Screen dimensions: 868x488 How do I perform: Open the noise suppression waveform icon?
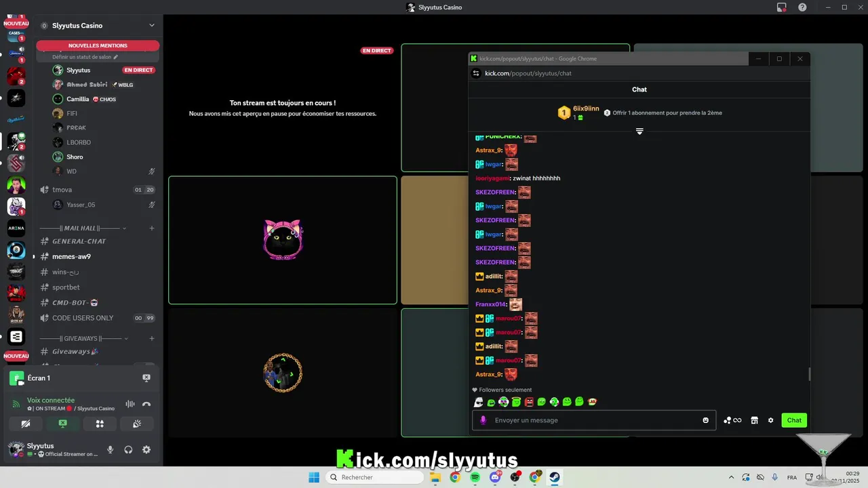130,405
